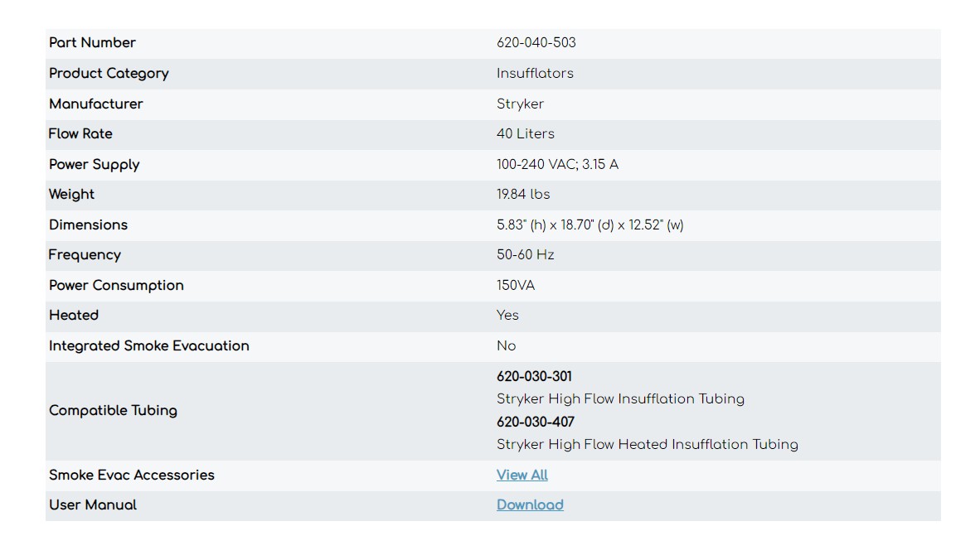This screenshot has width=980, height=560.
Task: Click the Manufacturer row label
Action: (x=95, y=104)
